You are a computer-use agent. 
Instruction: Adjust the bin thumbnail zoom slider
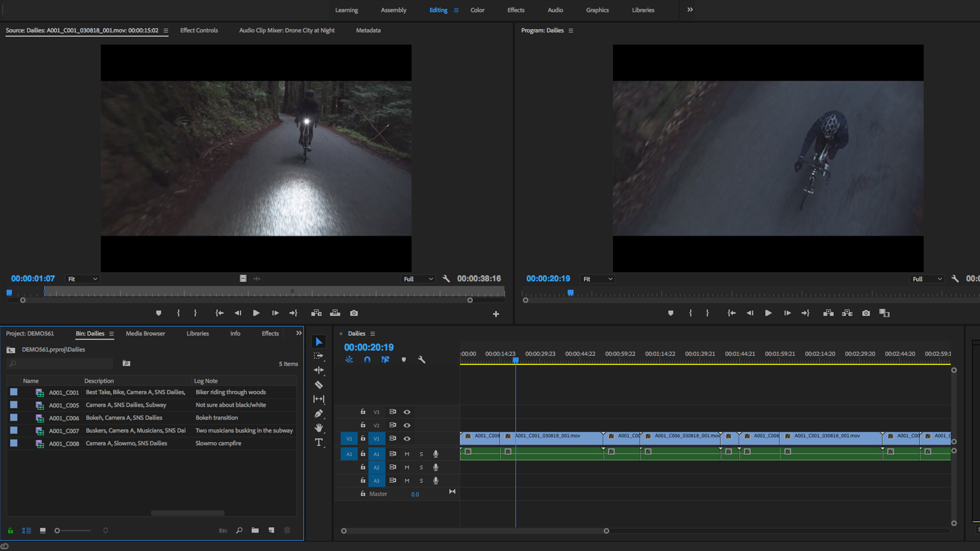(57, 530)
